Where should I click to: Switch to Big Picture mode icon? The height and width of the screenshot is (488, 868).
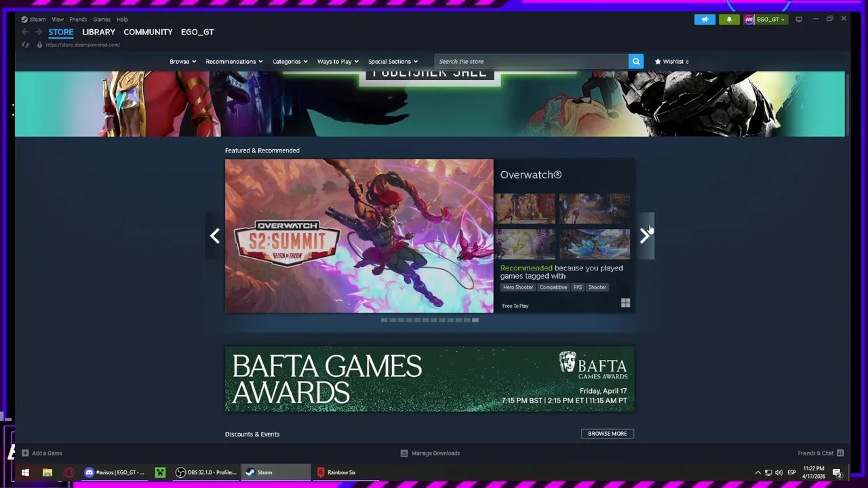coord(799,19)
